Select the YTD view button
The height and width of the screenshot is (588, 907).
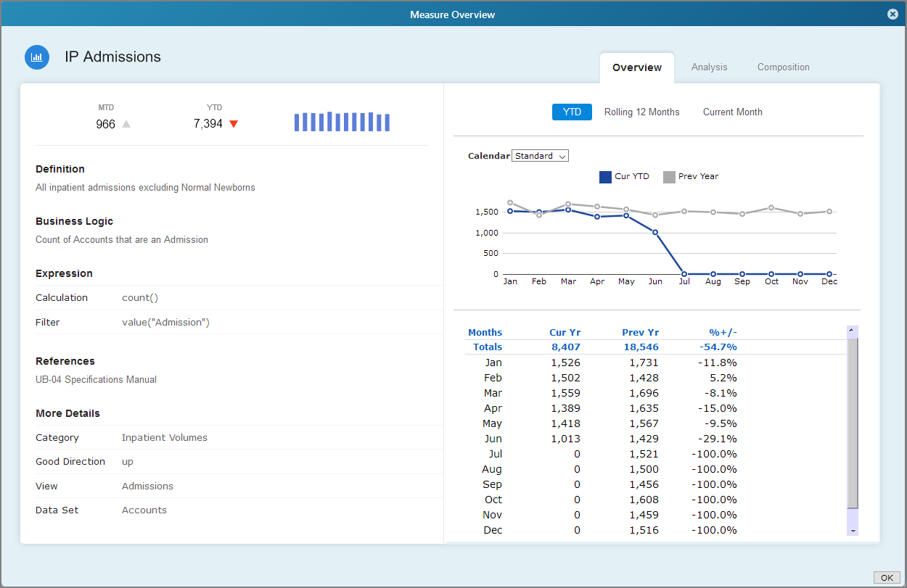tap(572, 112)
